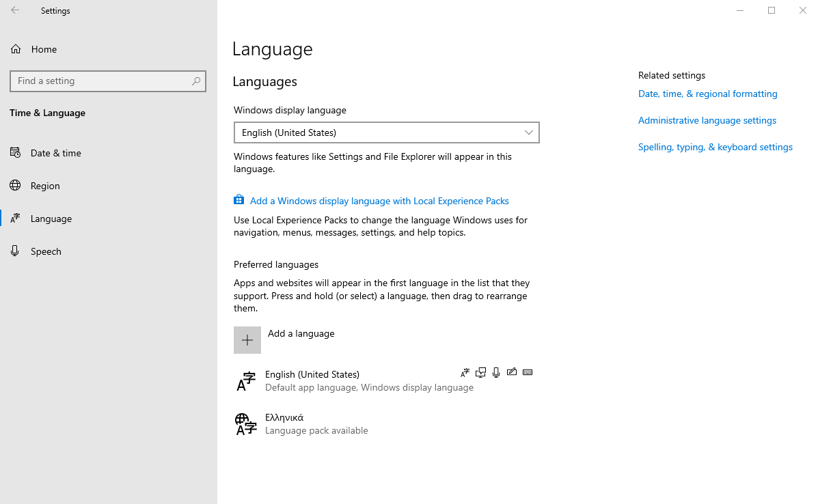
Task: Open Date, time, & regional formatting link
Action: [707, 94]
